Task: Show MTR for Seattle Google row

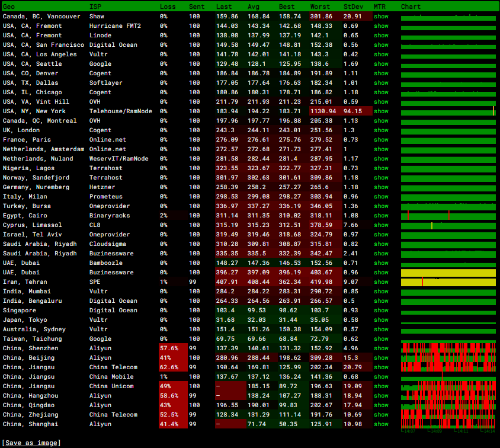Action: (x=381, y=64)
